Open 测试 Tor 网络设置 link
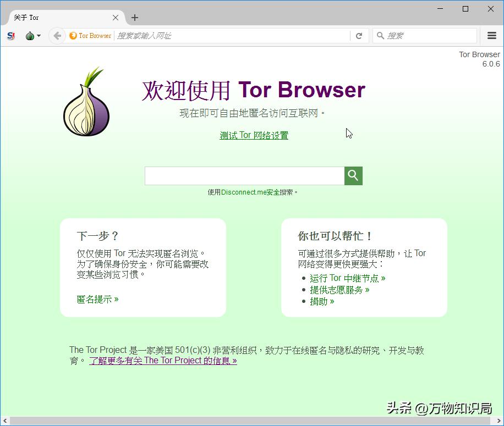 coord(254,135)
